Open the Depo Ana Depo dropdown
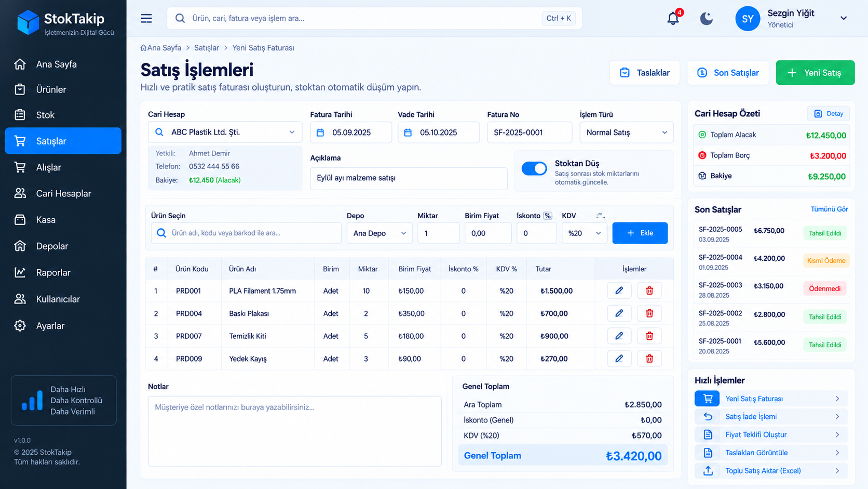 tap(379, 233)
